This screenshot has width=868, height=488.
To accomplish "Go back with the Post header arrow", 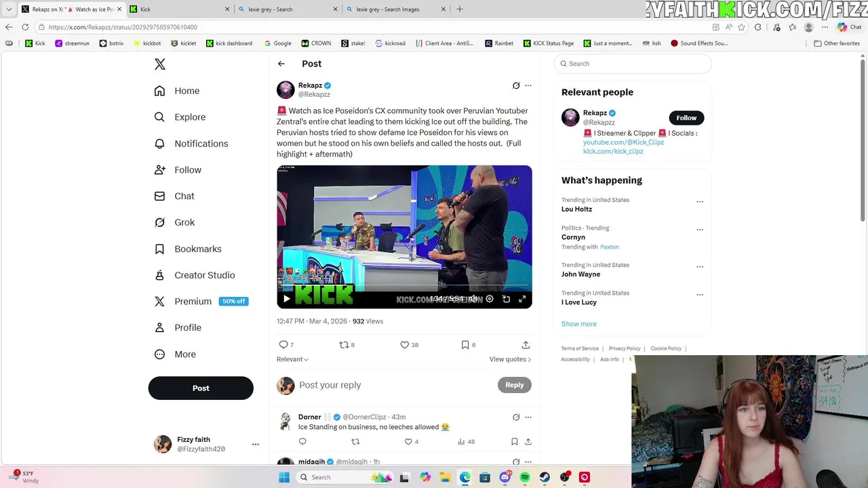I will click(281, 64).
